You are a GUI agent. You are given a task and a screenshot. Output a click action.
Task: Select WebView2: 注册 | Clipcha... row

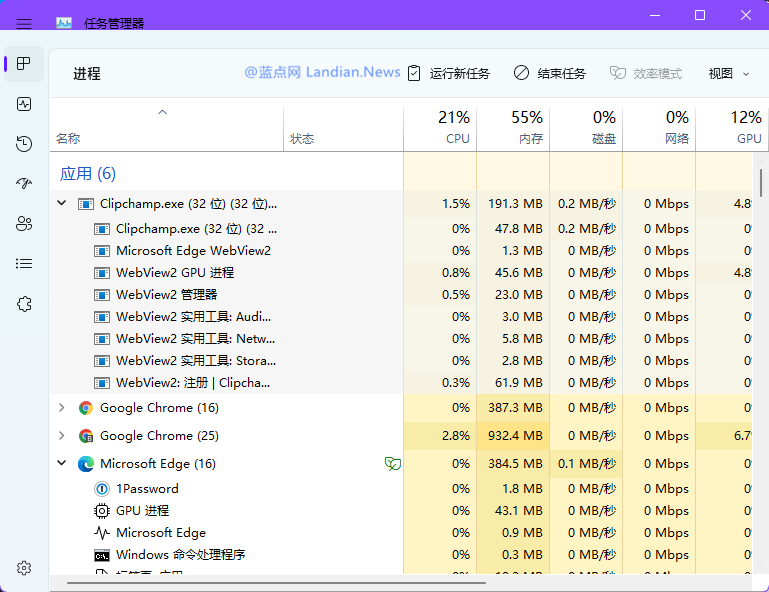(x=401, y=383)
